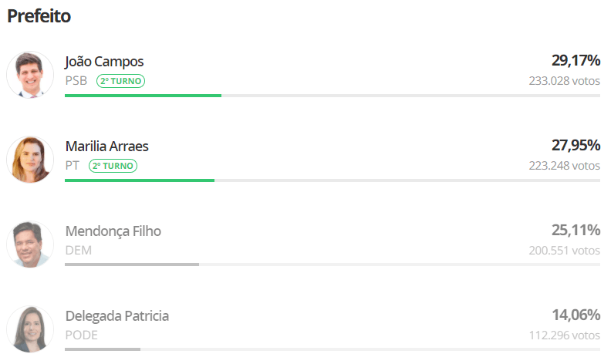Viewport: 611px width, 364px height.
Task: Click the 223.248 votos count
Action: (x=564, y=166)
